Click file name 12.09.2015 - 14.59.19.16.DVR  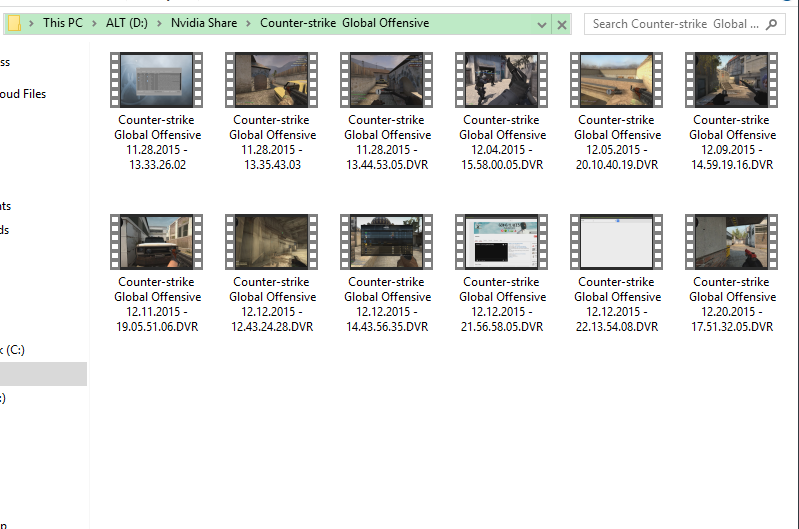(x=732, y=142)
